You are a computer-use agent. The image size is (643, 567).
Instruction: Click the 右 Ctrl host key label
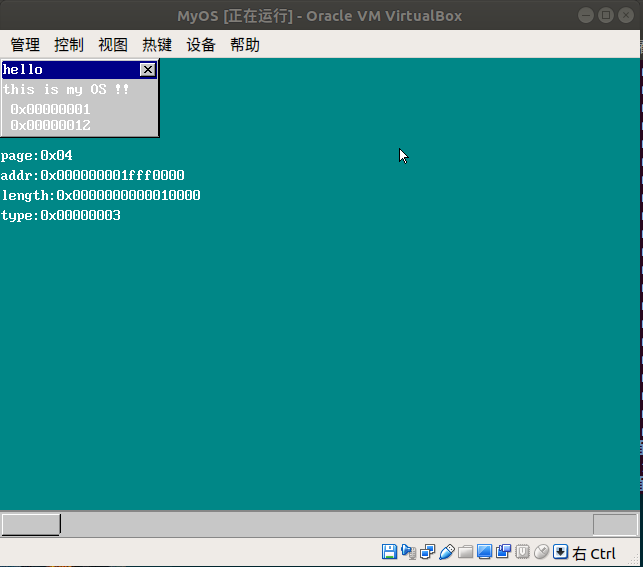pos(593,553)
